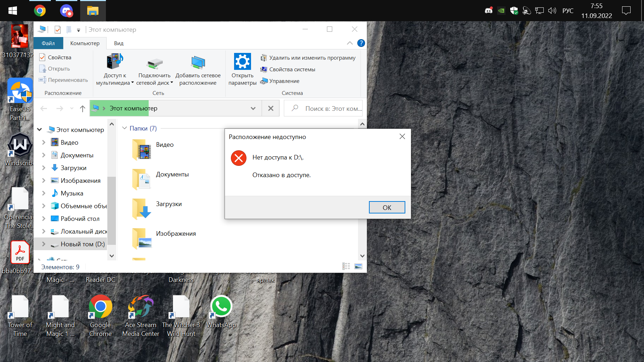644x362 pixels.
Task: Open the address bar history dropdown
Action: 253,109
